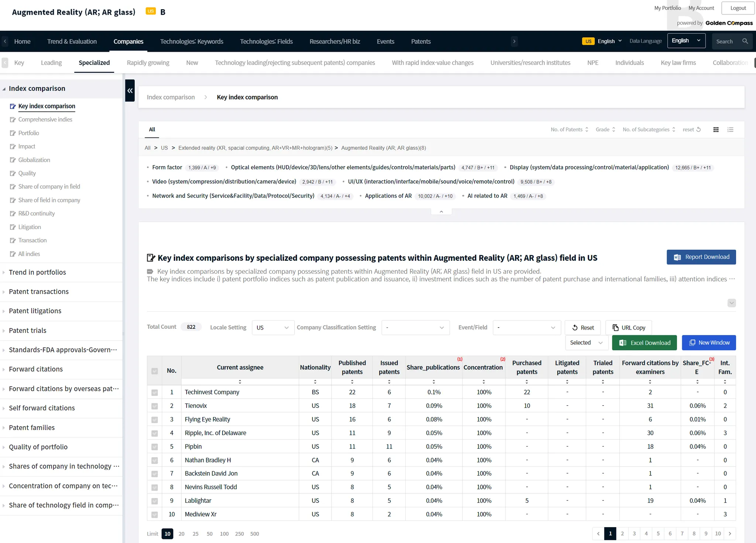Click the Report Download button
This screenshot has height=543, width=756.
pyautogui.click(x=701, y=257)
